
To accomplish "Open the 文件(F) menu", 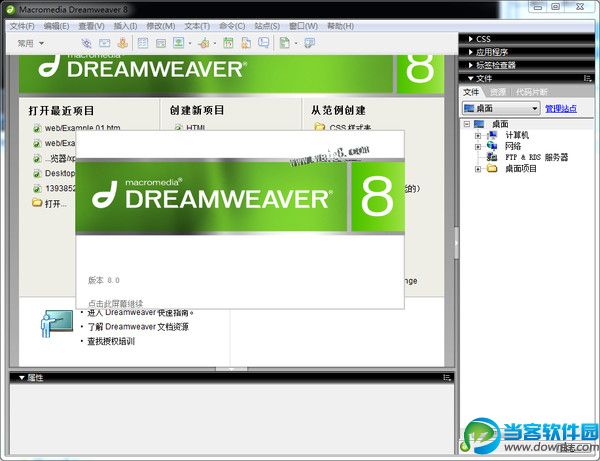I will (x=22, y=26).
